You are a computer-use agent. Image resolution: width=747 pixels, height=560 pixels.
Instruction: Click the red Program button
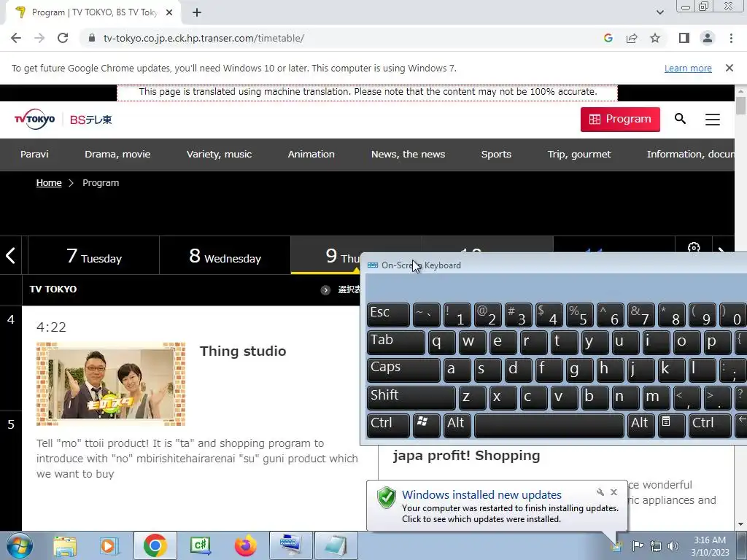pos(620,119)
